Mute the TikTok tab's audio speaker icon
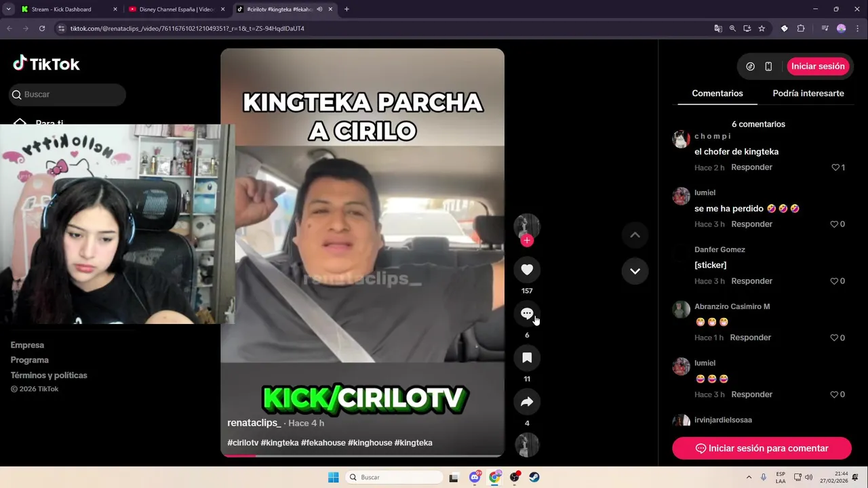 click(x=319, y=9)
